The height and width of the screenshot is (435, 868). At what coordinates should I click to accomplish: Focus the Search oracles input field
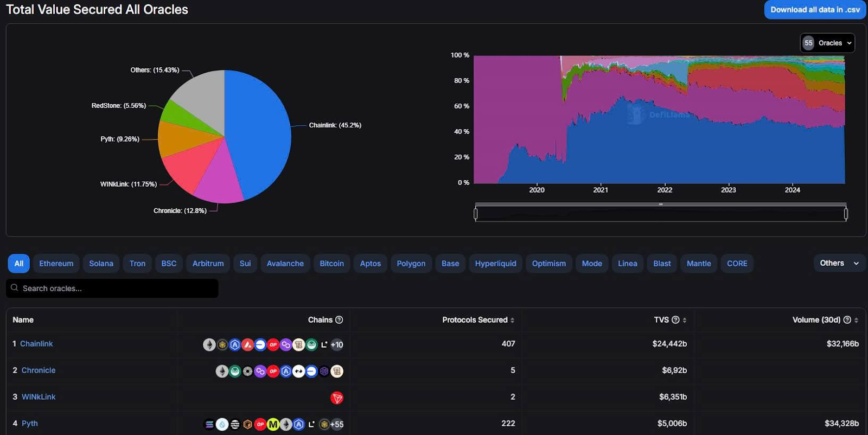[112, 289]
